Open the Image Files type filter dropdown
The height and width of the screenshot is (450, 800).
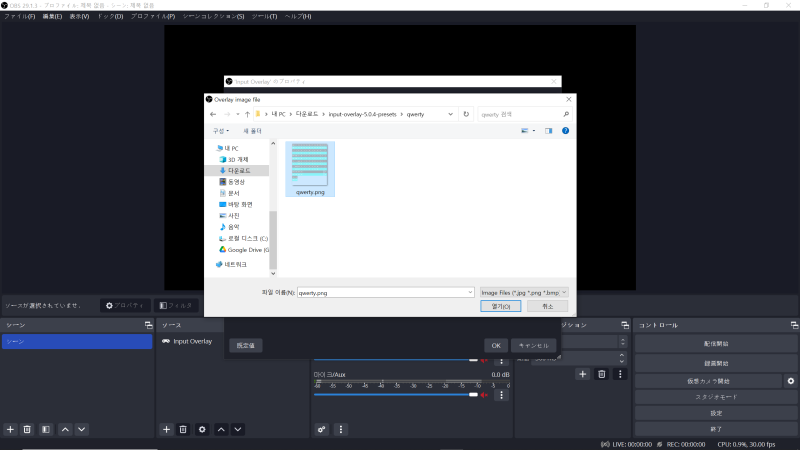pos(524,292)
